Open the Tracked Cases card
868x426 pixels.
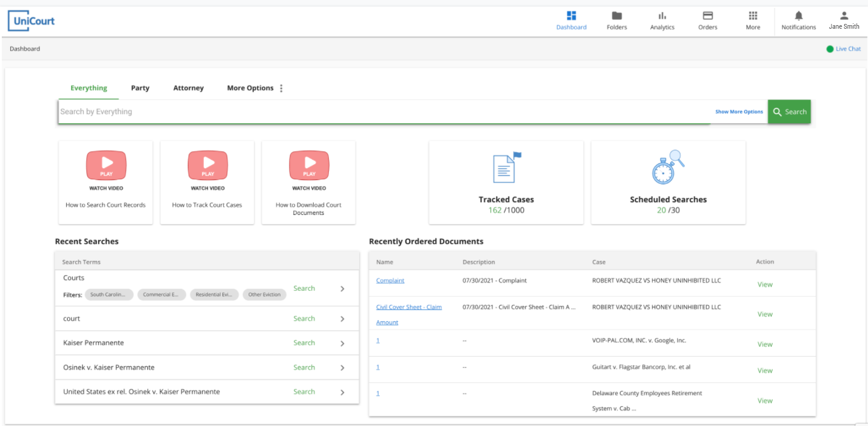[506, 182]
